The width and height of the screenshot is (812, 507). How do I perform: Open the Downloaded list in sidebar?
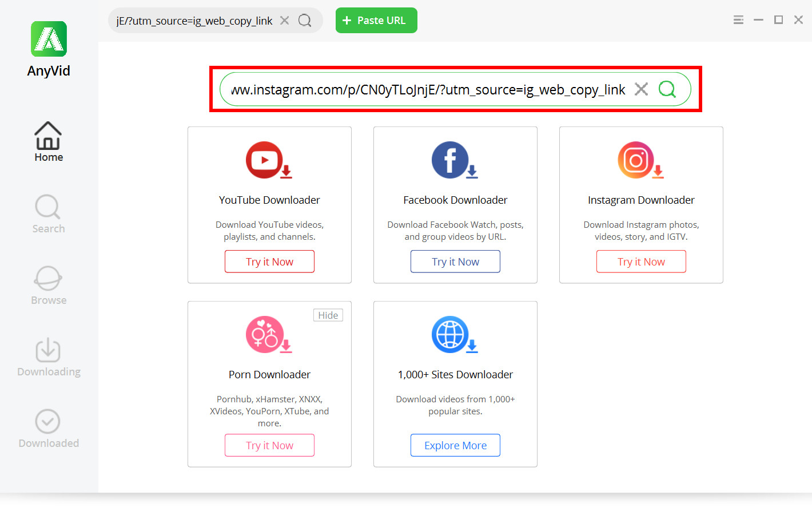pos(49,429)
